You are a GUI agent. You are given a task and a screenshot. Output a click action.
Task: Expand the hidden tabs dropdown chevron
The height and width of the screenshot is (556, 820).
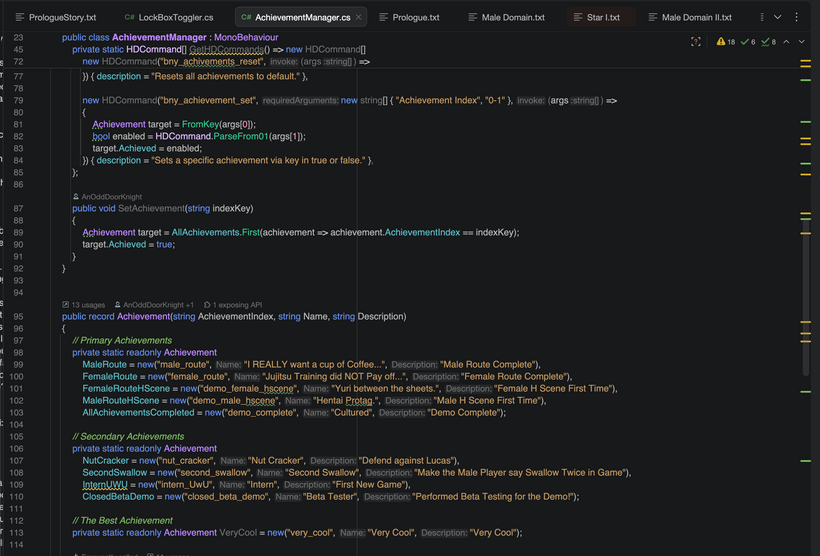pos(778,17)
